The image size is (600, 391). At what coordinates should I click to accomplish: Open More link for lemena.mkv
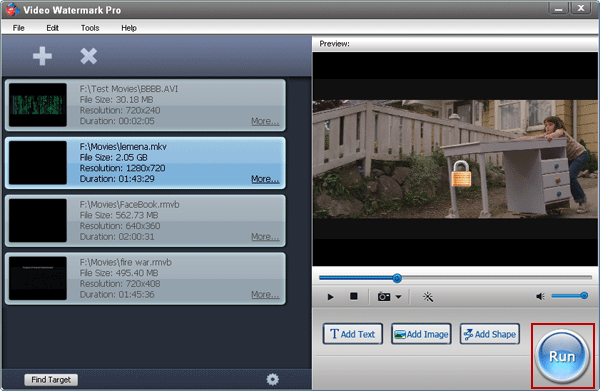(x=265, y=179)
